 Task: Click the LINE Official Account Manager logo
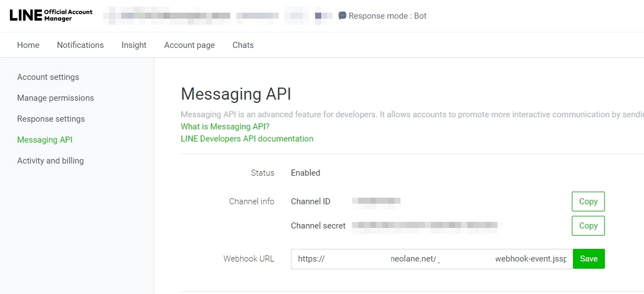click(x=51, y=15)
